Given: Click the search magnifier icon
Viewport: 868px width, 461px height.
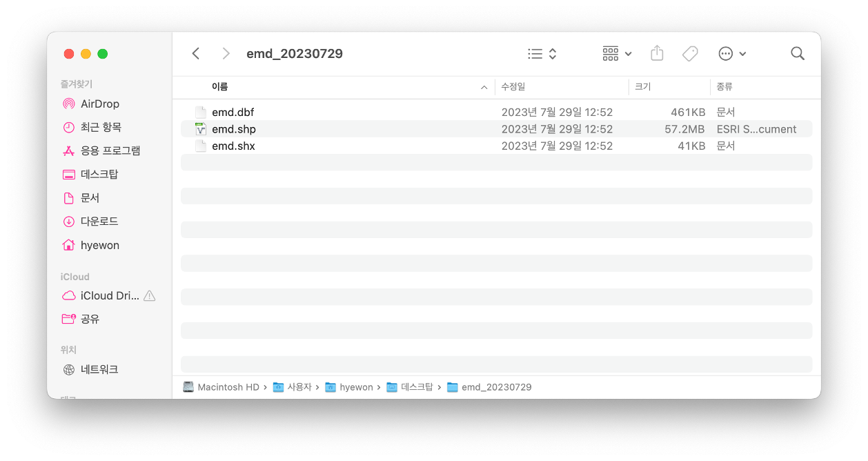Looking at the screenshot, I should coord(798,54).
